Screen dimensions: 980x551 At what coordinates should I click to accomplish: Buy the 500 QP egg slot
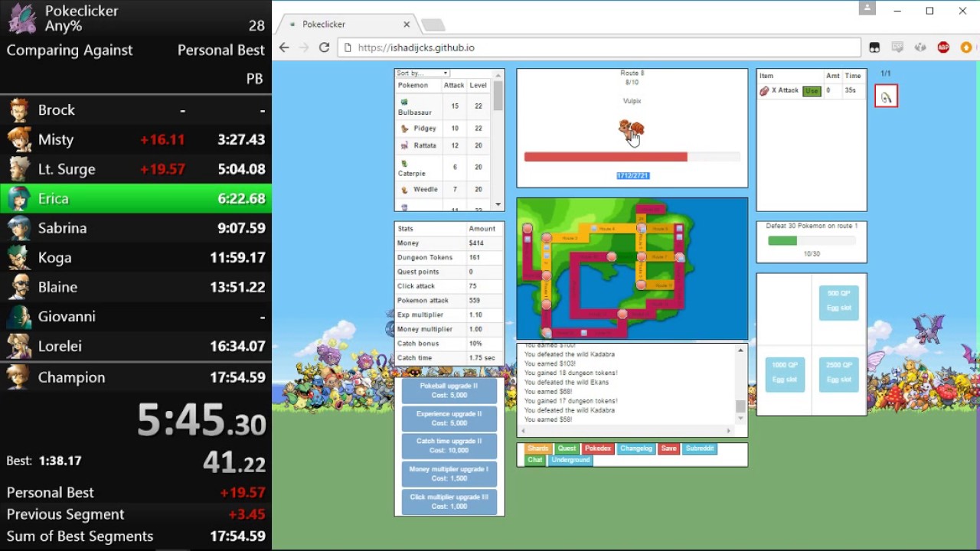[839, 302]
